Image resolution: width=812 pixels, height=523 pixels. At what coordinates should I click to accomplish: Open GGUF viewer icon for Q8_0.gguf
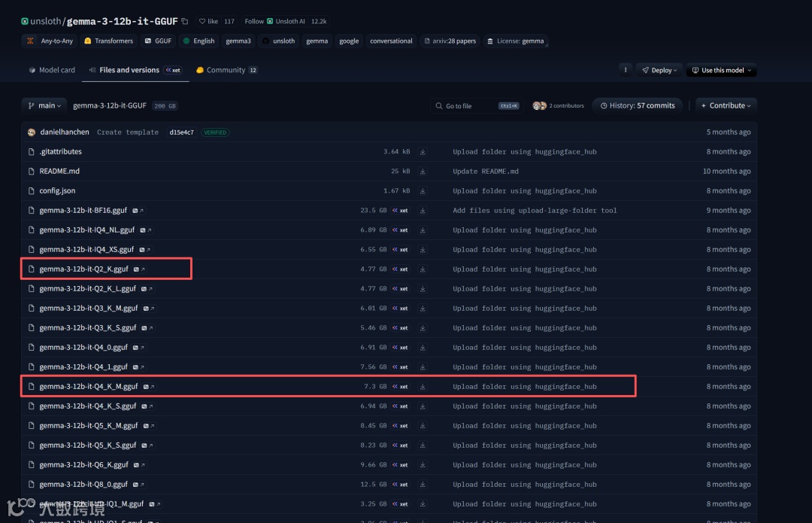[138, 485]
